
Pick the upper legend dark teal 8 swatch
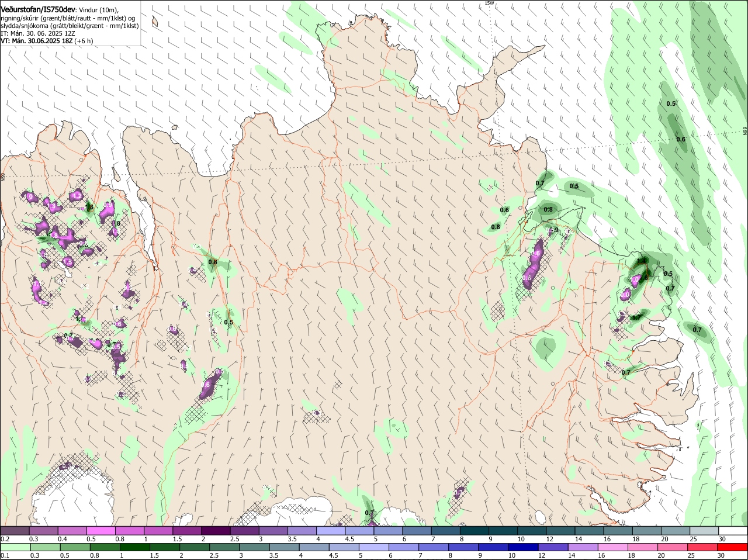(474, 531)
